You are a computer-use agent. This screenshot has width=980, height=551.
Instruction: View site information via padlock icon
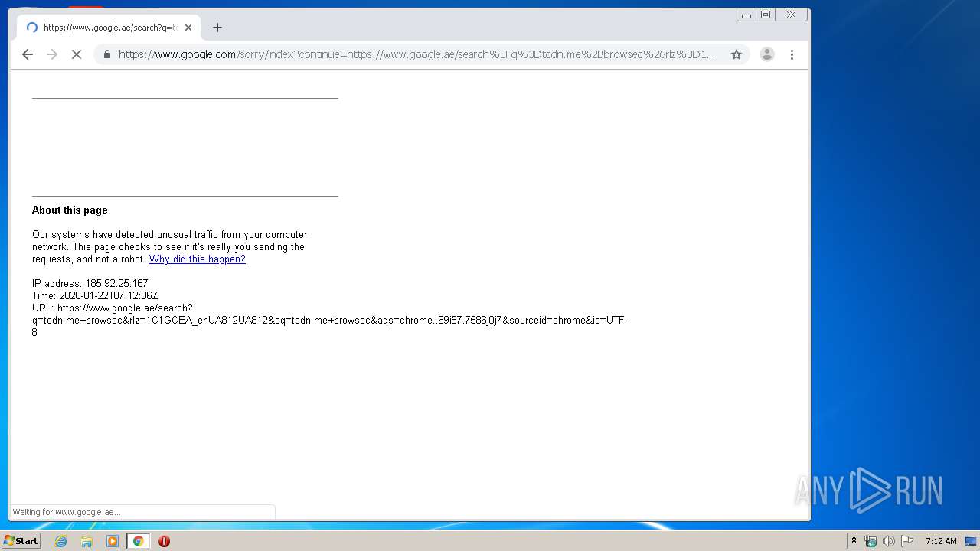coord(106,54)
